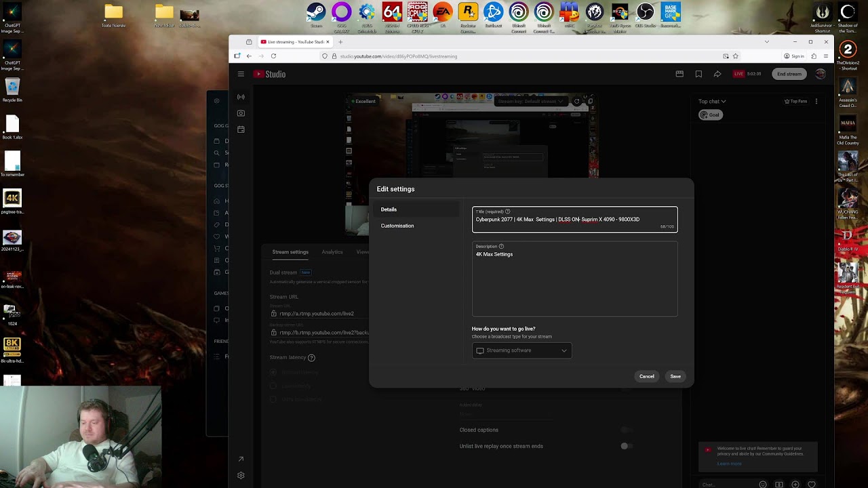Select the Manage calendar icon in sidebar
868x488 pixels.
(x=241, y=129)
